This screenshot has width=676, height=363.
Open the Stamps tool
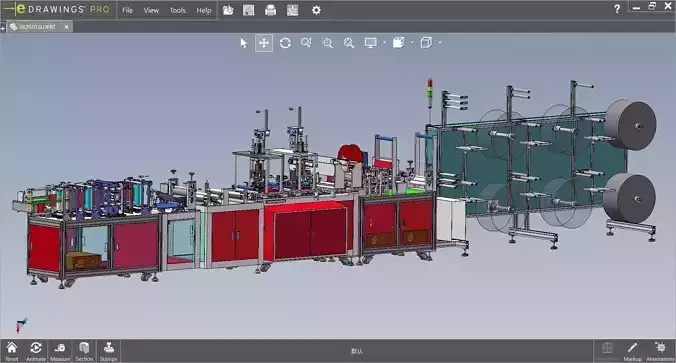pyautogui.click(x=109, y=351)
